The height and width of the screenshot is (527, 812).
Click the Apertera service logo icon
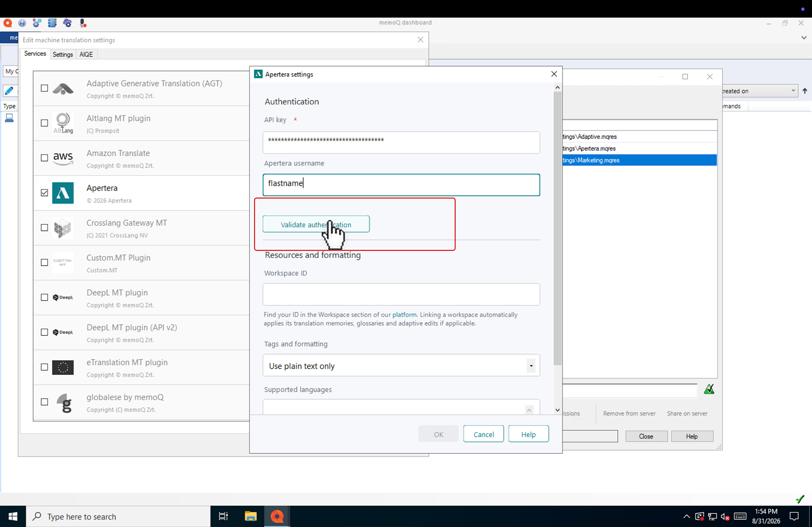click(63, 193)
